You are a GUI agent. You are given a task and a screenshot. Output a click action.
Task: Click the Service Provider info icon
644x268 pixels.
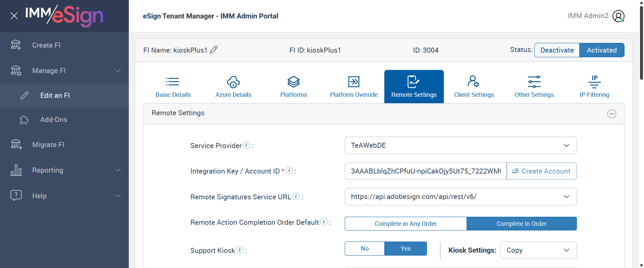pos(247,145)
